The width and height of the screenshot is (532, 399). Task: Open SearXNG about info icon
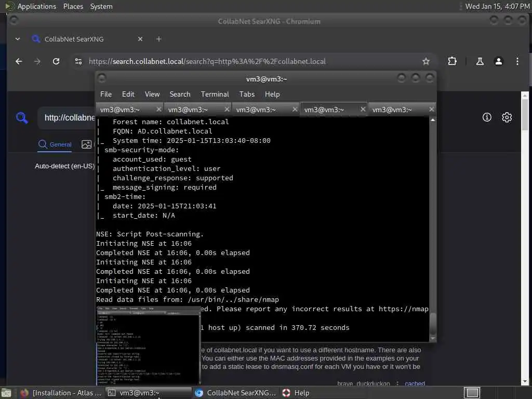pos(487,117)
